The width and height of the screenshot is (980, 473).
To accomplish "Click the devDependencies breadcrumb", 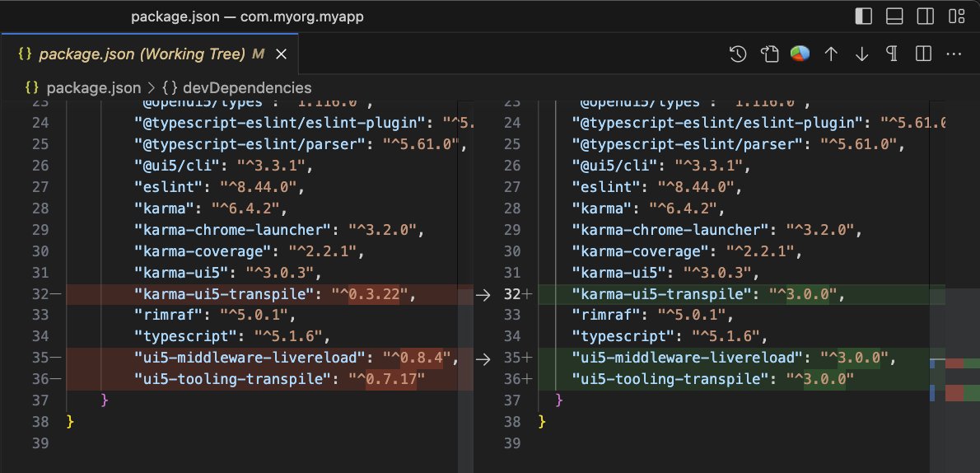I will [247, 87].
